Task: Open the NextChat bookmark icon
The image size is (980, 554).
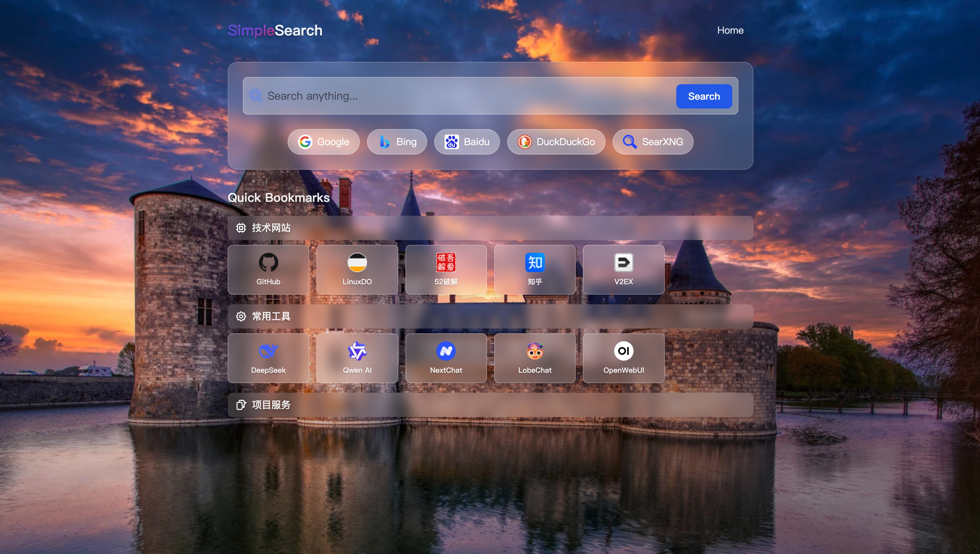Action: [x=446, y=351]
